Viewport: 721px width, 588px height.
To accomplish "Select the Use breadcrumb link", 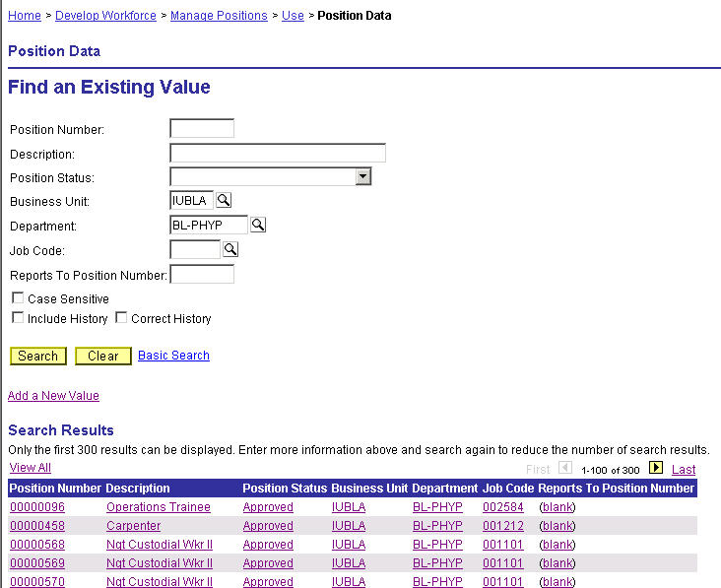I will (x=293, y=16).
